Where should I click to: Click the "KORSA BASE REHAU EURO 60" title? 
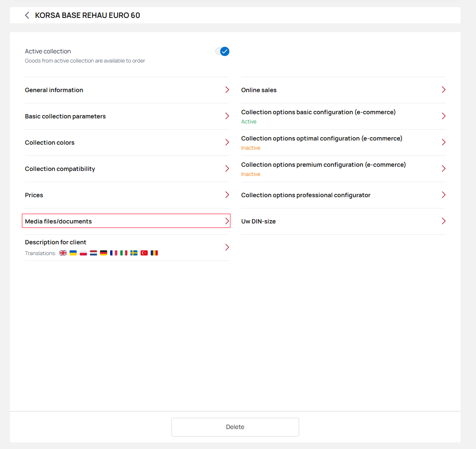[88, 15]
